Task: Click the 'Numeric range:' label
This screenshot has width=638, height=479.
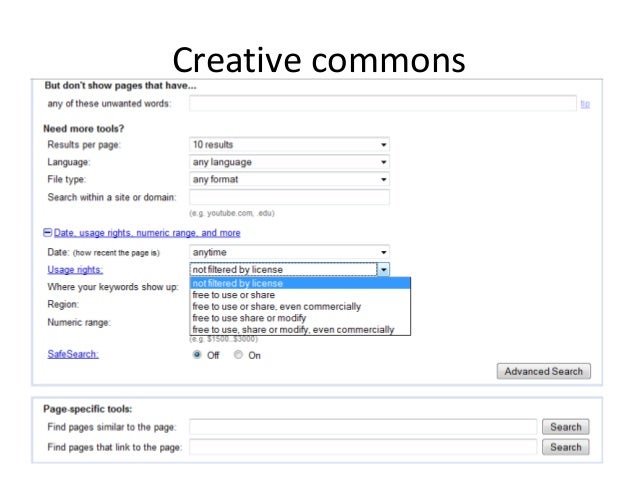Action: pyautogui.click(x=79, y=322)
